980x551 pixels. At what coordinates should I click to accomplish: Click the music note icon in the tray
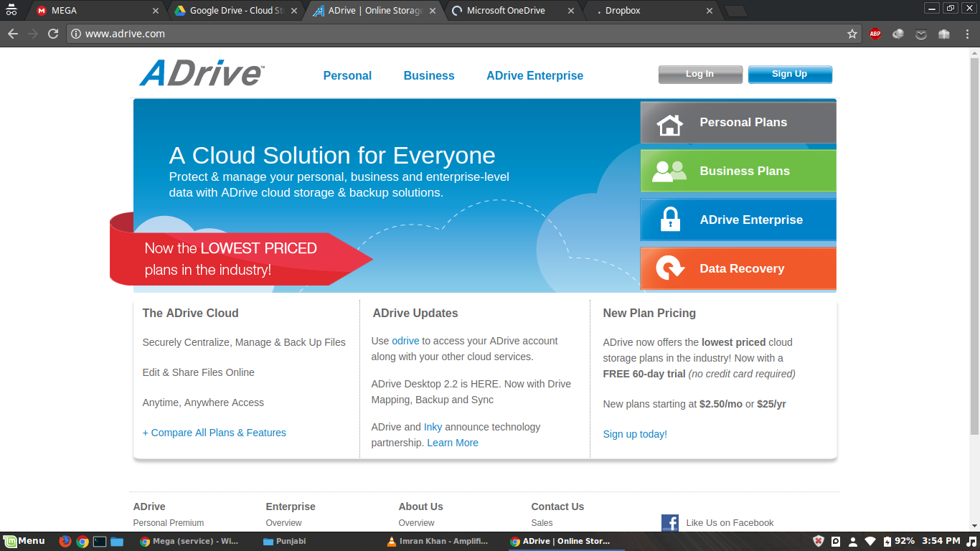[x=971, y=541]
